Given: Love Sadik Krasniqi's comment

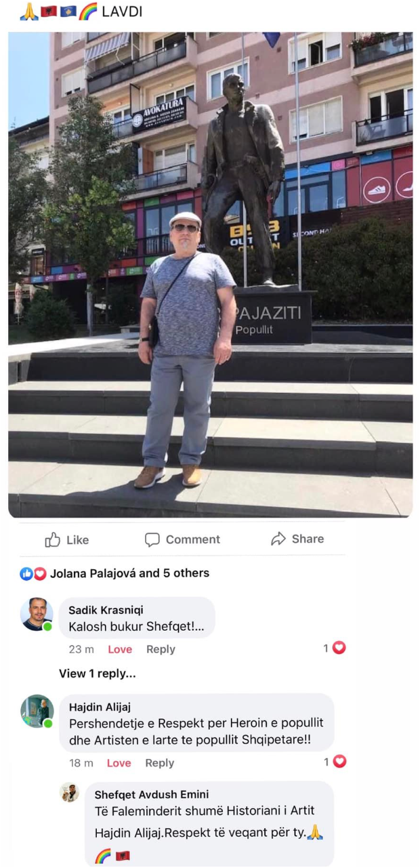Looking at the screenshot, I should click(x=120, y=649).
